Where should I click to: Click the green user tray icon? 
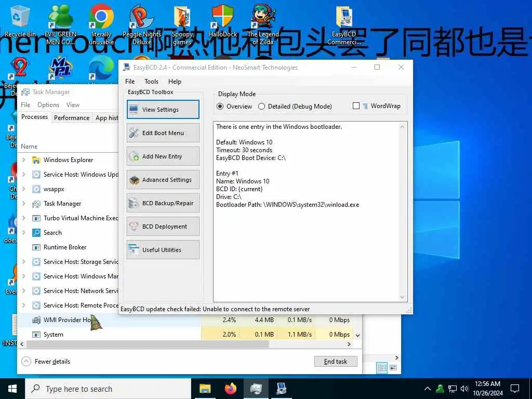point(440,389)
